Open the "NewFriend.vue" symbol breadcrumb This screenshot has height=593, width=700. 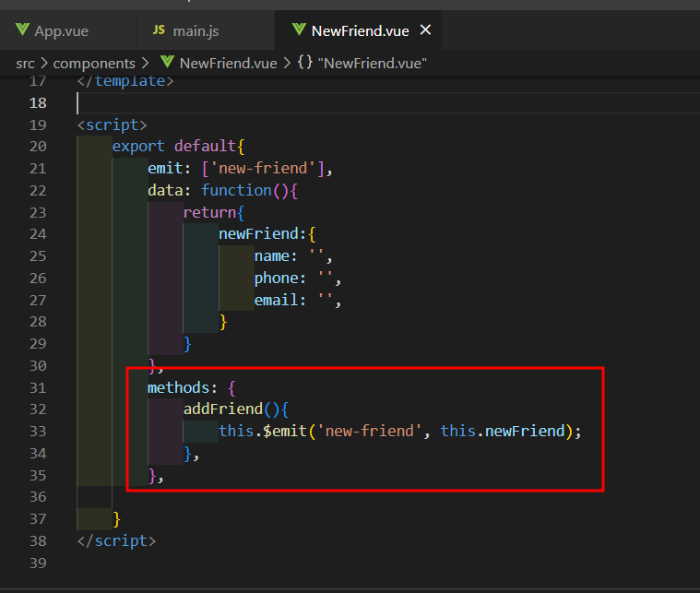[373, 64]
